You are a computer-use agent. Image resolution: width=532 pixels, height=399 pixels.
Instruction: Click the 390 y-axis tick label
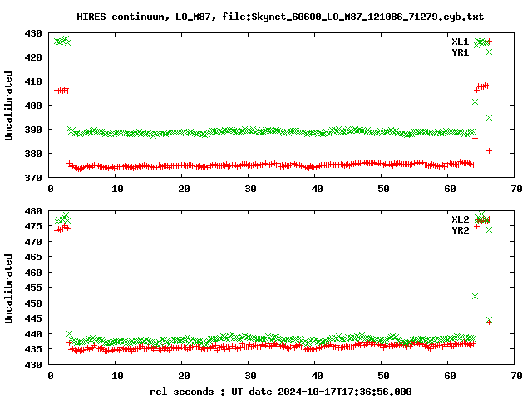(33, 130)
